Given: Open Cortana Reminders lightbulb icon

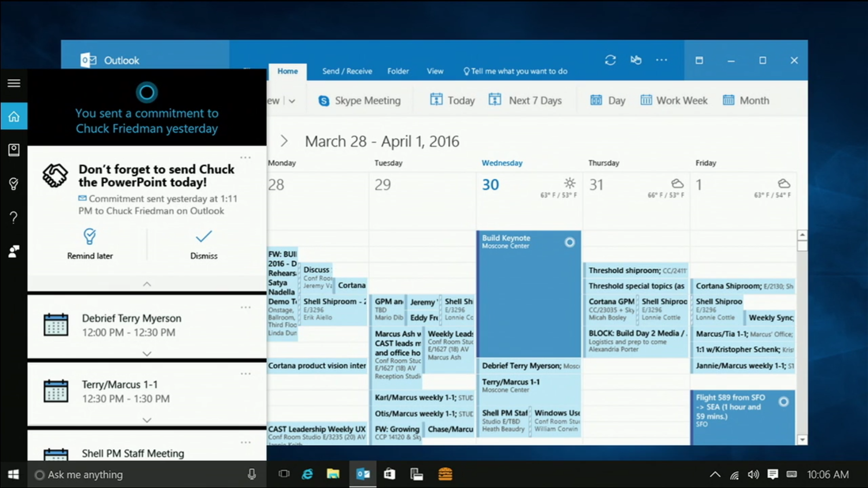Looking at the screenshot, I should [x=14, y=184].
